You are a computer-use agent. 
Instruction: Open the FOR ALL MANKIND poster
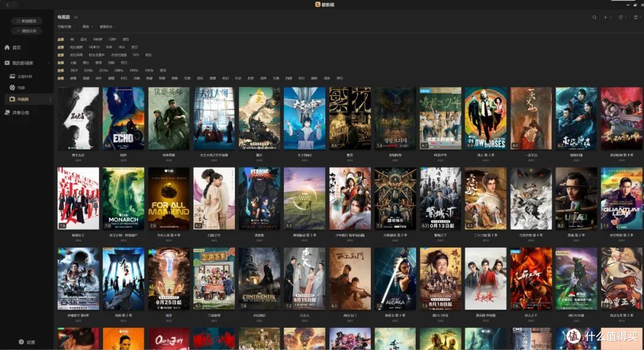tap(169, 199)
